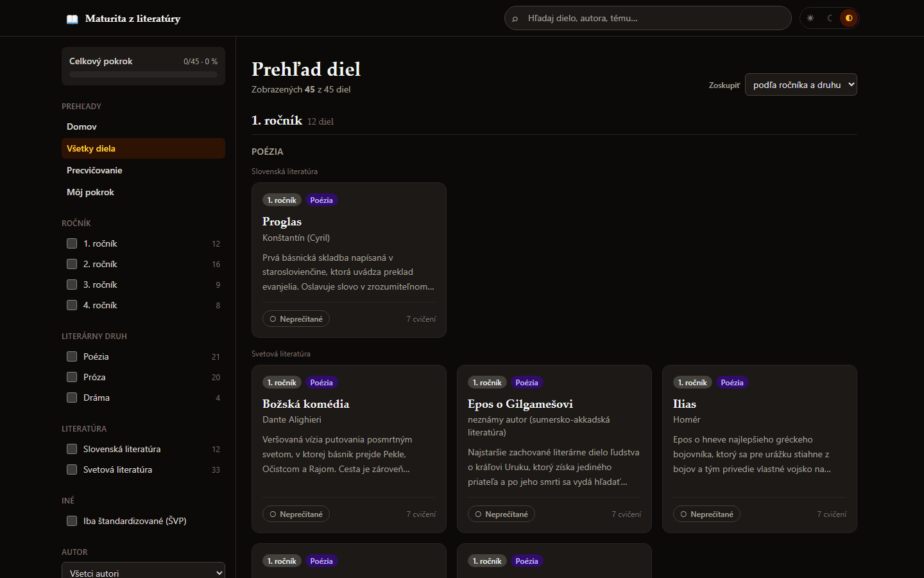Click the Konštantín (Cyril) author name
This screenshot has width=924, height=578.
[x=296, y=238]
